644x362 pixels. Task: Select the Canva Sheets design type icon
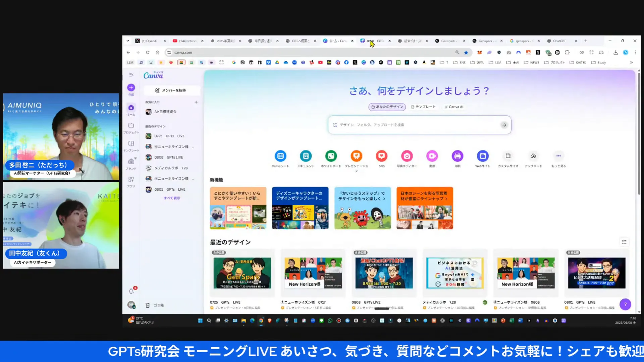pyautogui.click(x=280, y=156)
